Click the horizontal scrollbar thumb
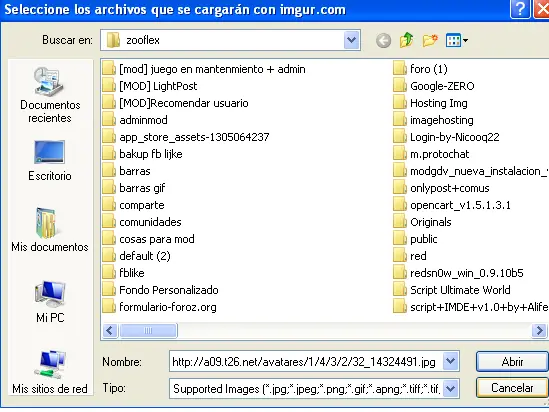 tap(148, 330)
